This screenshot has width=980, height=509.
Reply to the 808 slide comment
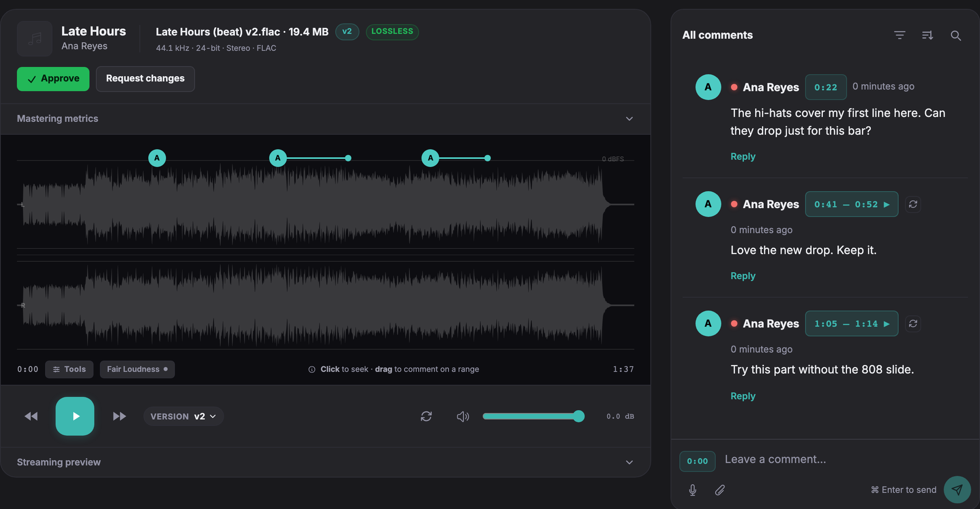coord(743,396)
